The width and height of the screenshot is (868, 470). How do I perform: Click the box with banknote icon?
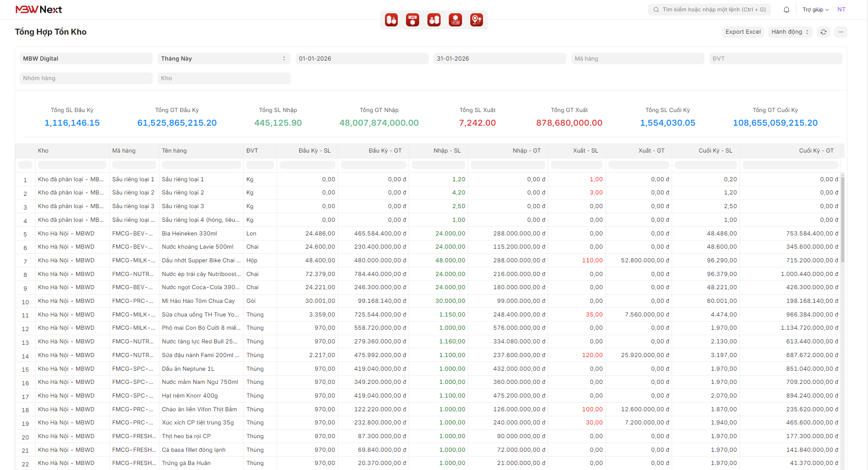point(455,20)
